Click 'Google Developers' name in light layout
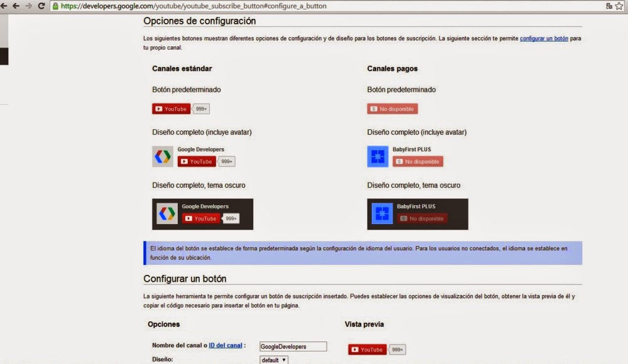Screen dimensions: 628x364 [x=201, y=149]
